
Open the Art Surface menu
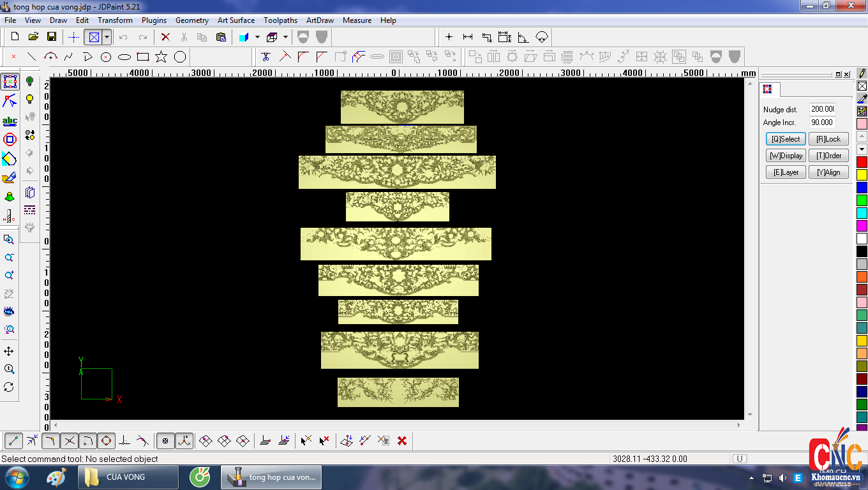(x=236, y=20)
